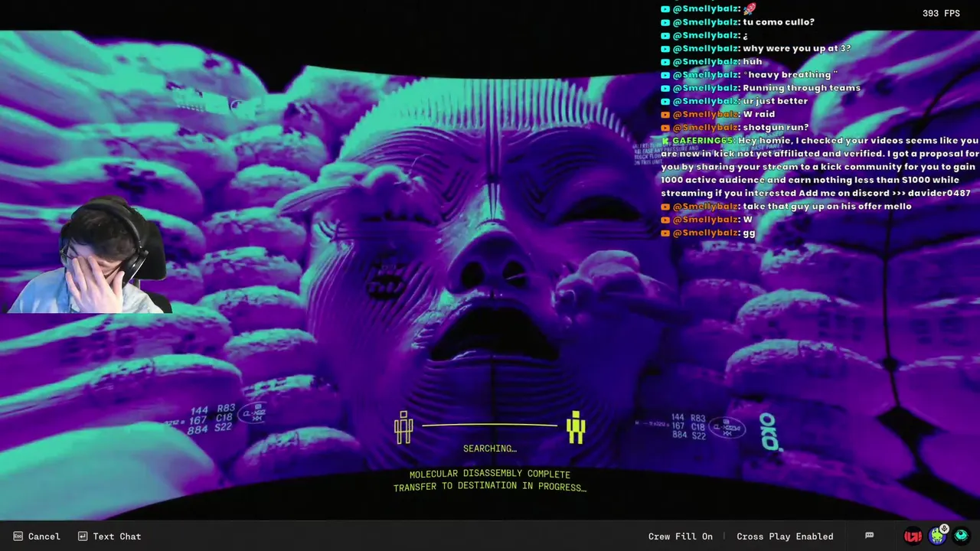Click the 393 FPS counter
Viewport: 980px width, 551px height.
pyautogui.click(x=941, y=13)
